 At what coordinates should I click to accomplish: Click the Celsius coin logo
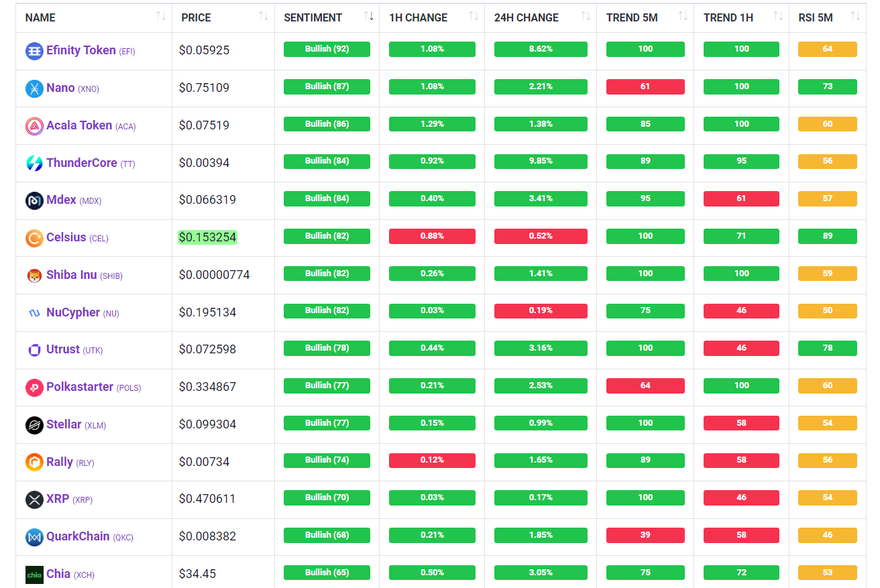coord(34,238)
